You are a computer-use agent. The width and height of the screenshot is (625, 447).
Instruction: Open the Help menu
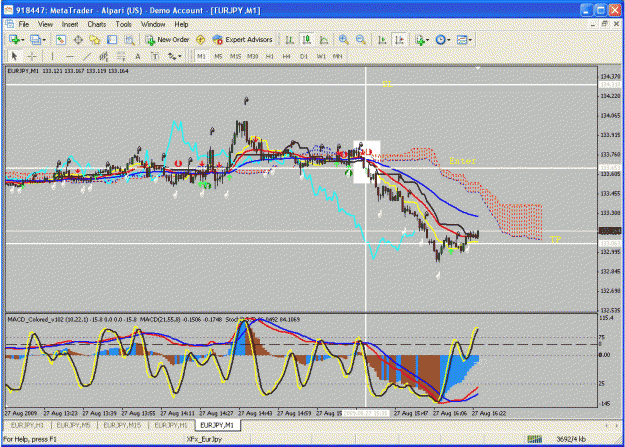pyautogui.click(x=181, y=24)
